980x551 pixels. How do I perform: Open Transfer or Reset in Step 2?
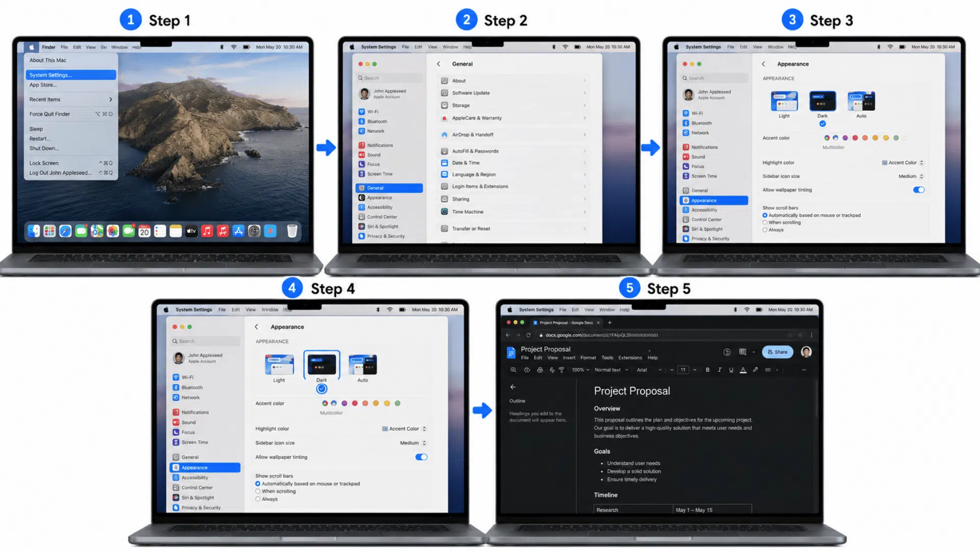[x=514, y=229]
